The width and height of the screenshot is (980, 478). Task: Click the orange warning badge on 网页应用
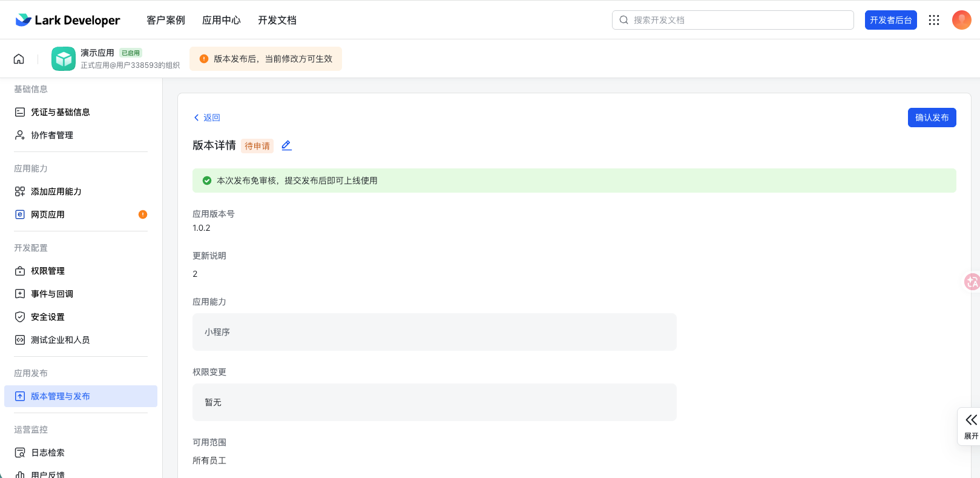[x=143, y=214]
